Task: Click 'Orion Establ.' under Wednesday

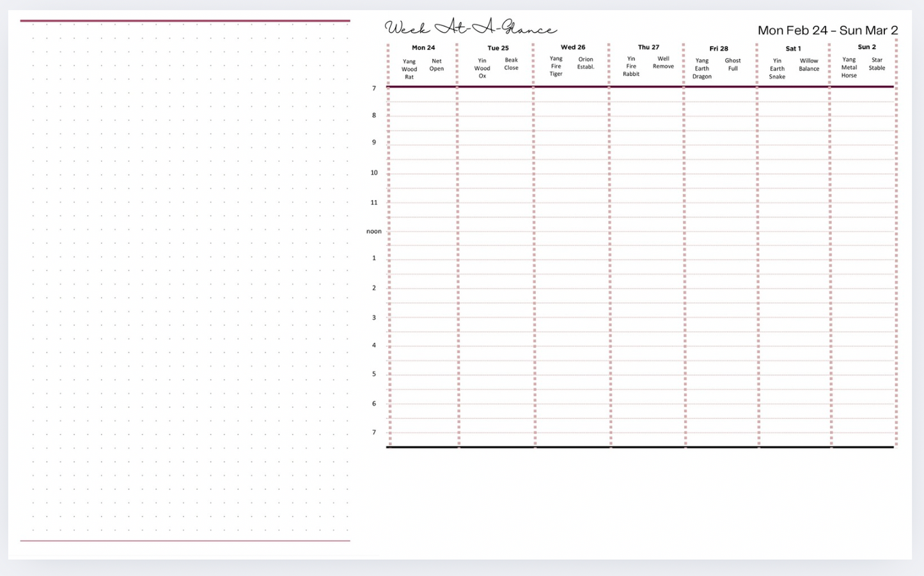Action: pyautogui.click(x=586, y=63)
